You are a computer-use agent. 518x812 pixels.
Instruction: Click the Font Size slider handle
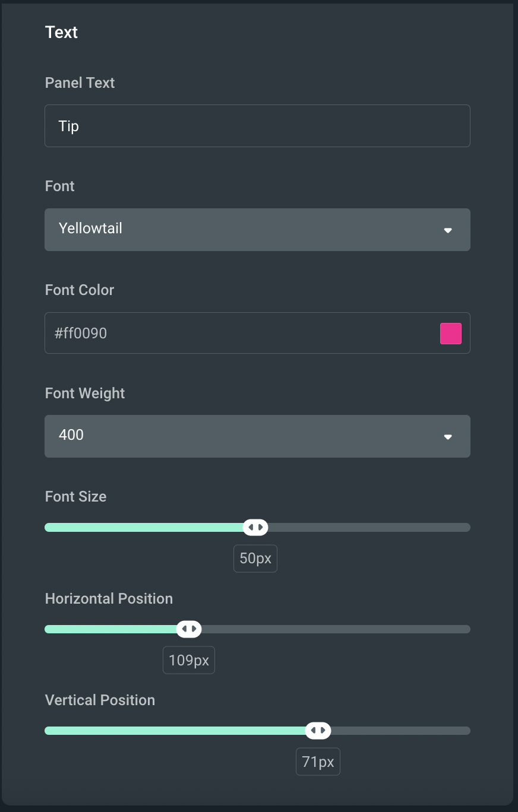click(x=255, y=527)
